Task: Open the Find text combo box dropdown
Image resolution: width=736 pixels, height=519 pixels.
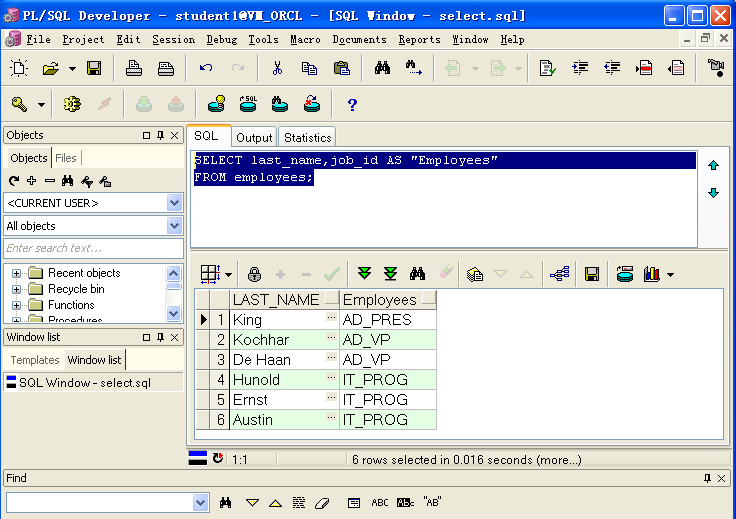Action: click(x=200, y=503)
